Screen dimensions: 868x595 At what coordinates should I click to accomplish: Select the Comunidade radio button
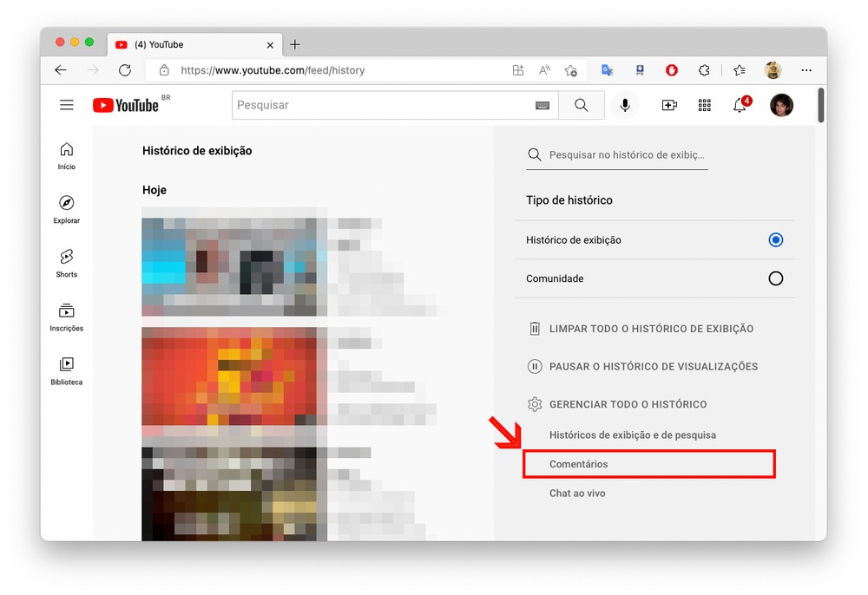coord(776,278)
